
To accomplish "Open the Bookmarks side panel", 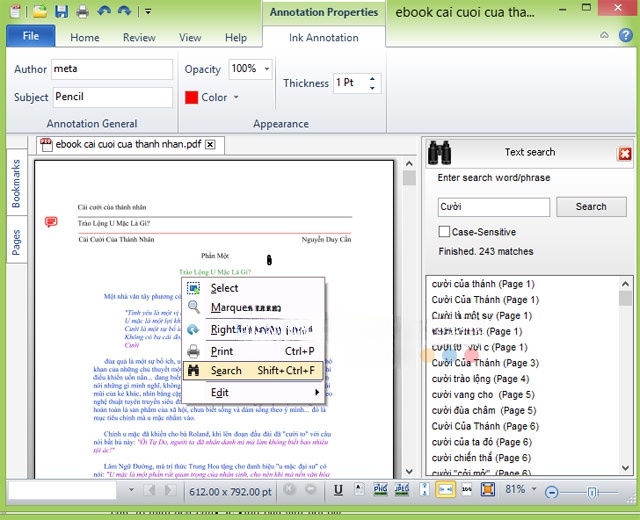I will (16, 183).
